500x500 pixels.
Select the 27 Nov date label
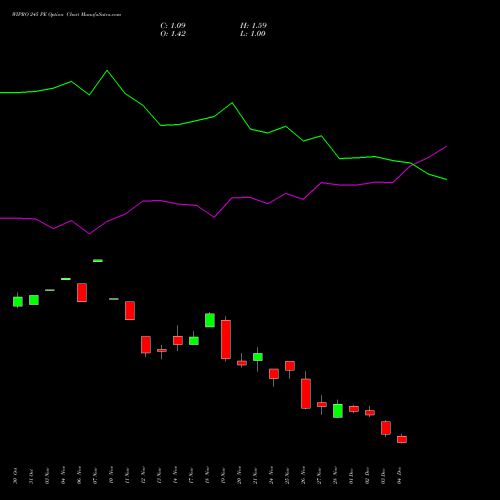coord(319,476)
